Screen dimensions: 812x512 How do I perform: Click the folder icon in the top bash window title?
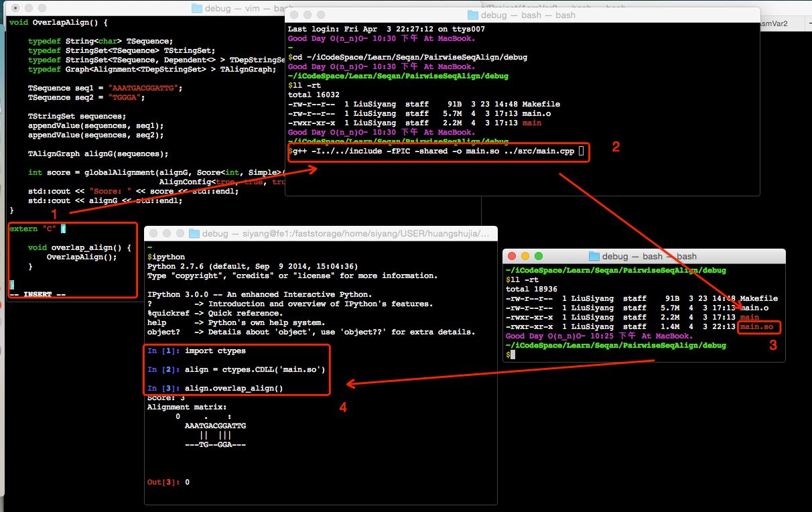(473, 15)
